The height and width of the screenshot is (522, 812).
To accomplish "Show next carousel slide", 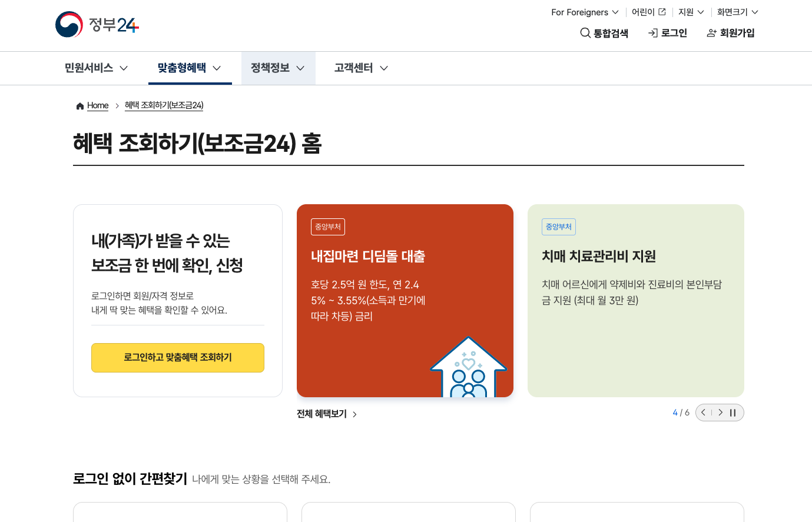I will pos(720,413).
